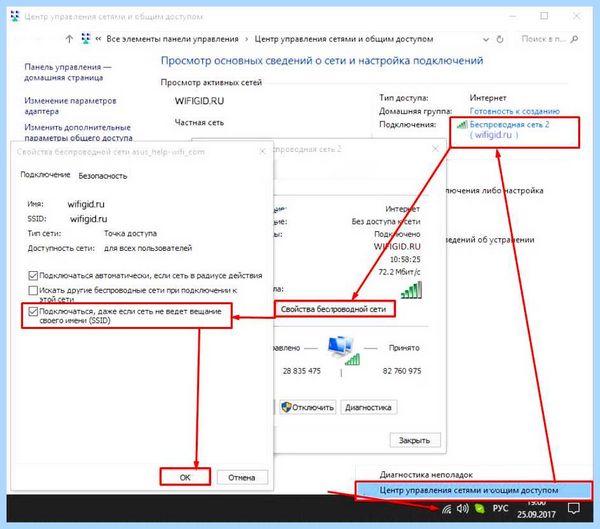Click the 'для всех пользователей' value

[148, 248]
